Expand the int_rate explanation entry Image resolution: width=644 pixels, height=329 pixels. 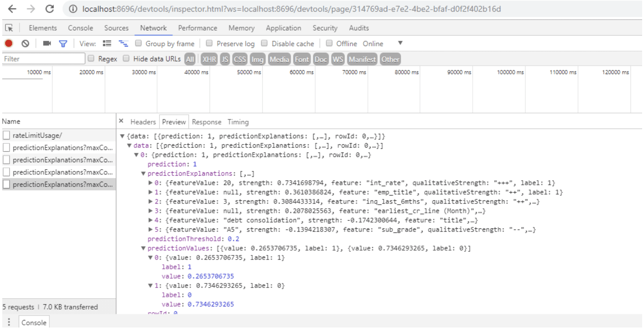(150, 183)
